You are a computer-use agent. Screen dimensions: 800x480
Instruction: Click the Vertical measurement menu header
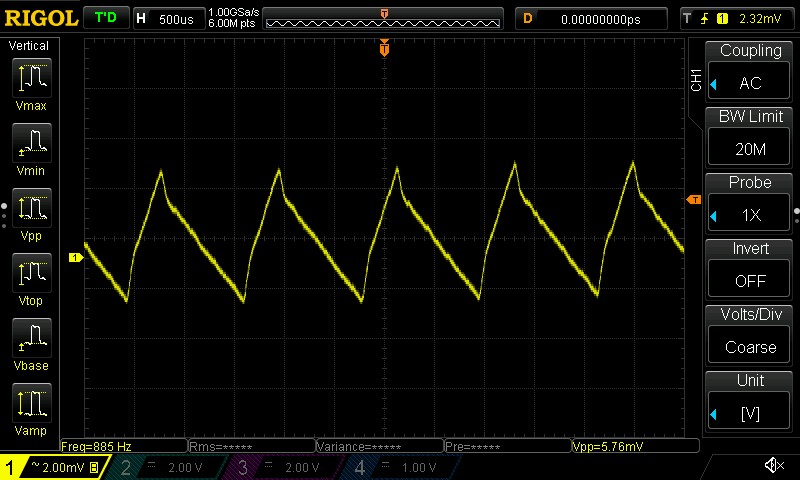pos(29,46)
